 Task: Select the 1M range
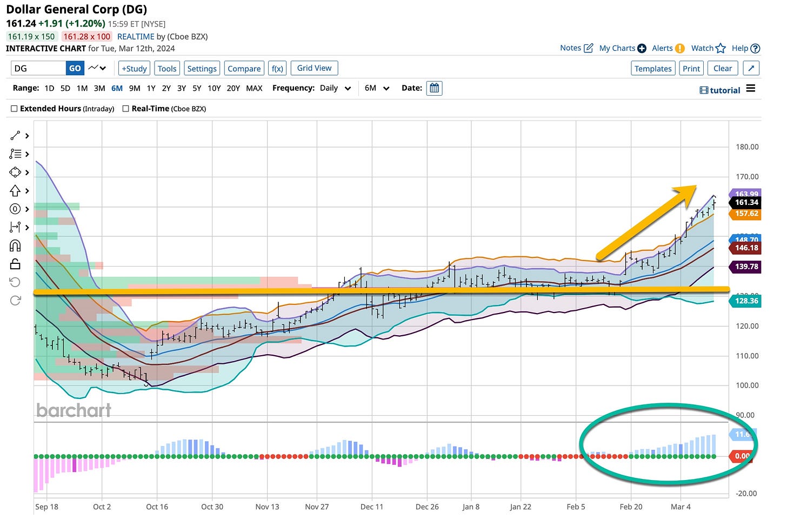[x=82, y=88]
